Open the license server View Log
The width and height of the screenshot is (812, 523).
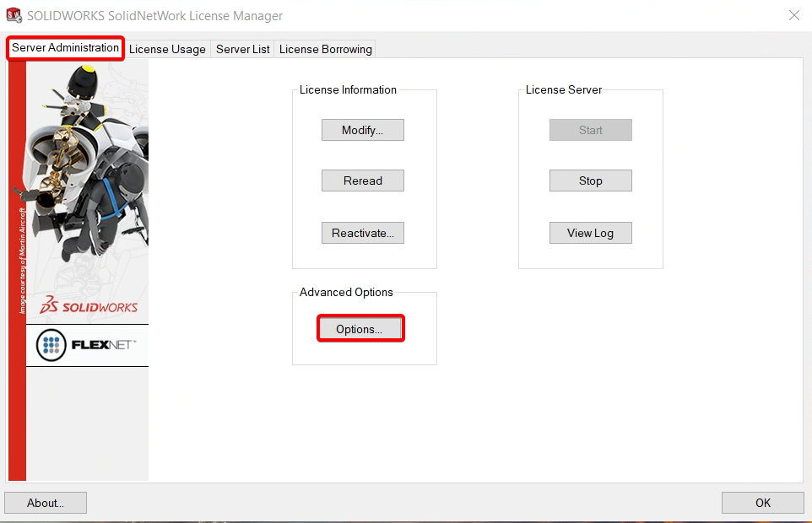[590, 233]
